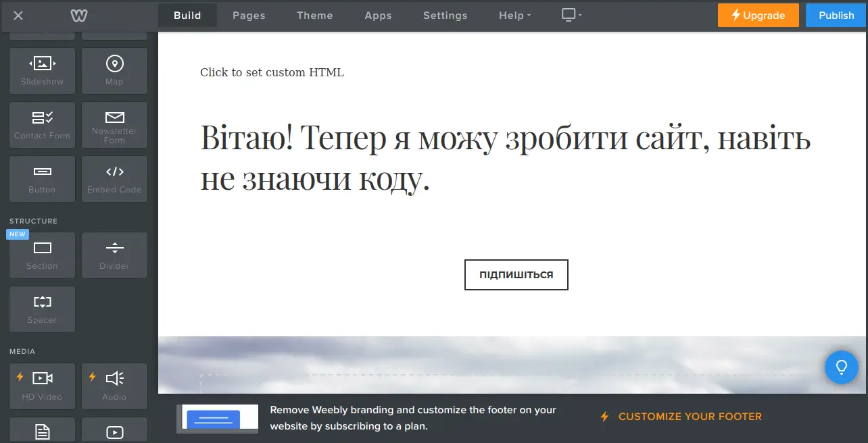Click the cloudy sky background image section
Screen dimensions: 868x443
[x=512, y=365]
